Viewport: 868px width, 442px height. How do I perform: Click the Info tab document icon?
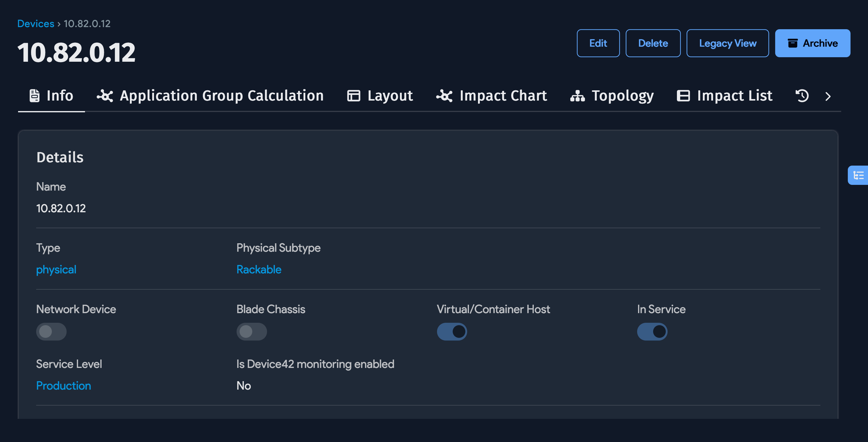pos(34,96)
